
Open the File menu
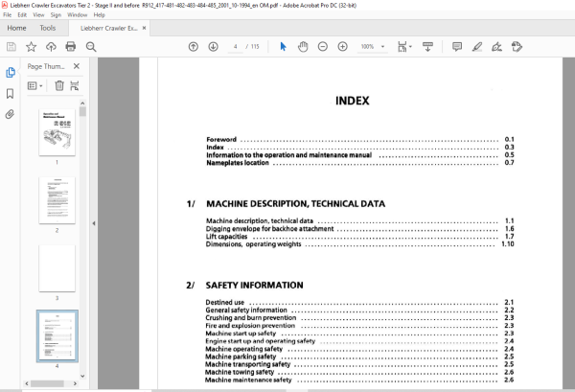(x=8, y=15)
